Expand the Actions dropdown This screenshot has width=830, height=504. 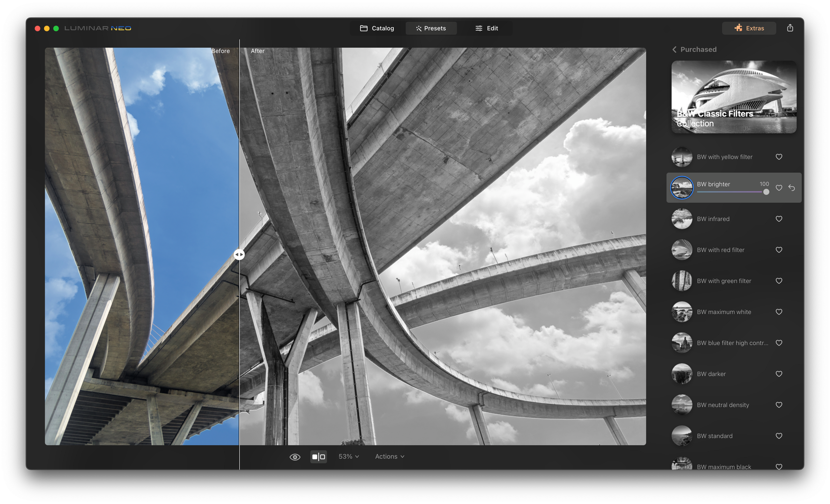[389, 457]
